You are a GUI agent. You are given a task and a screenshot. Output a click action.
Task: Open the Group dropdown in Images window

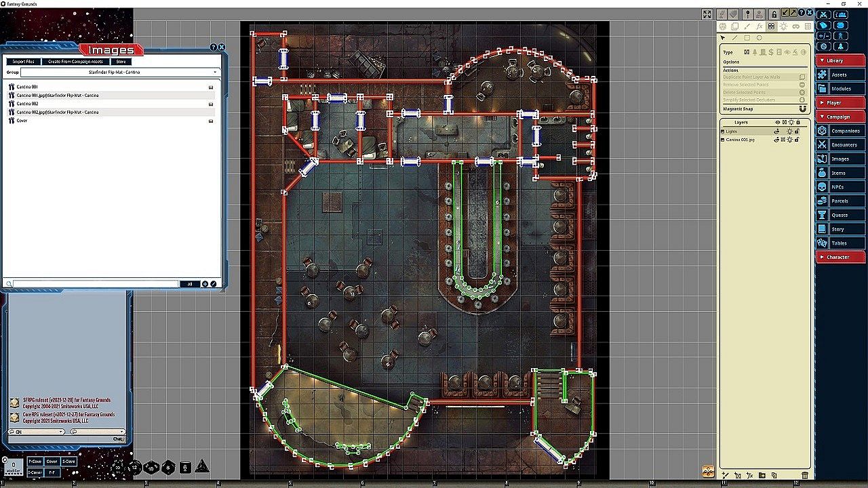tap(119, 72)
